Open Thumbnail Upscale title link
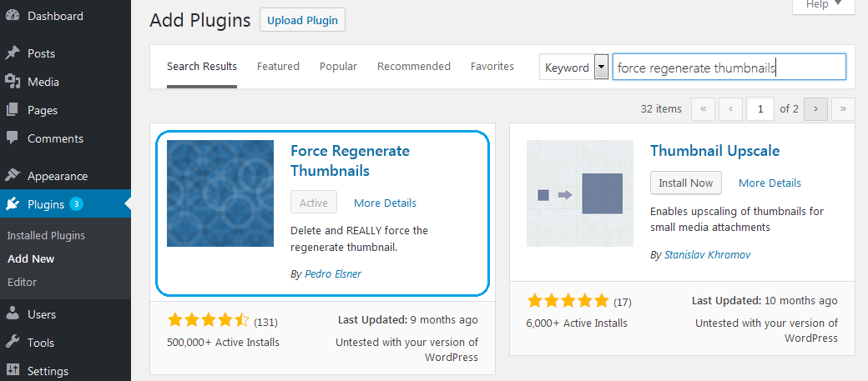The image size is (868, 381). (714, 151)
